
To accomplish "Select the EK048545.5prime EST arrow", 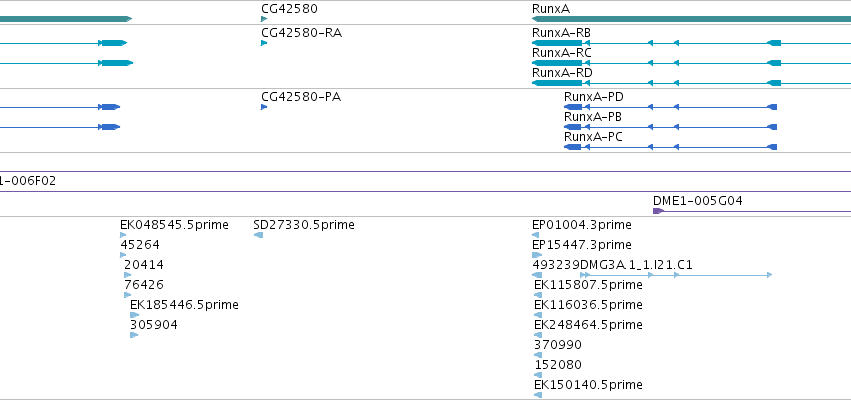I will [x=123, y=235].
